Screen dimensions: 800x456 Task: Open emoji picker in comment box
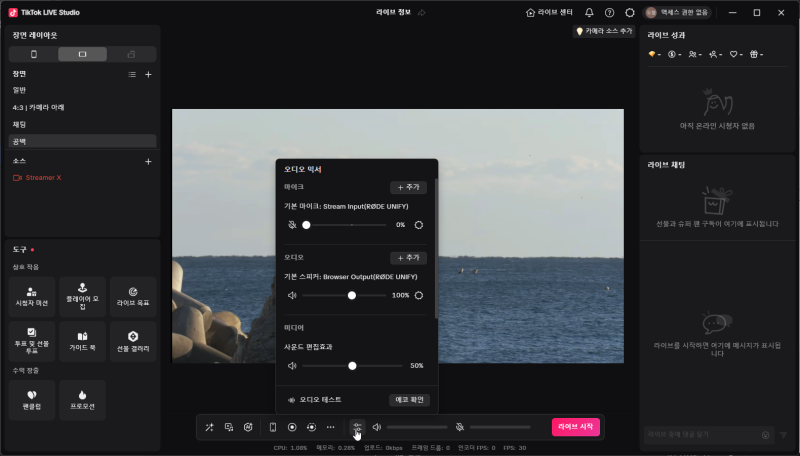pyautogui.click(x=765, y=435)
